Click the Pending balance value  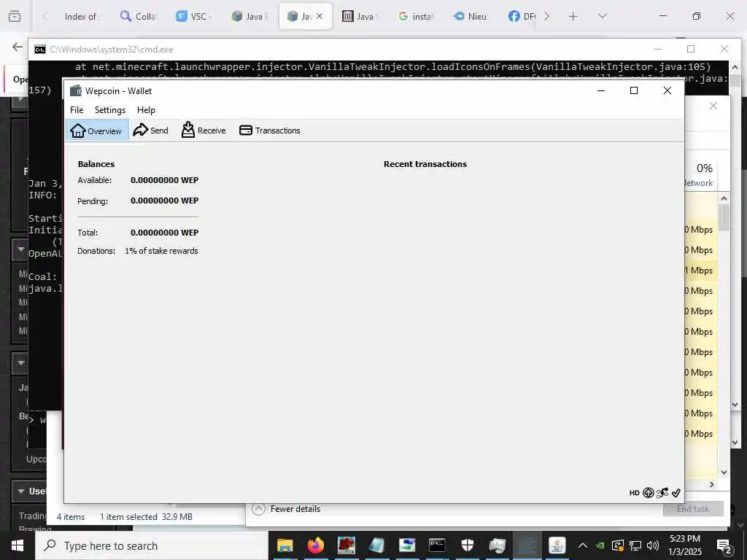164,201
